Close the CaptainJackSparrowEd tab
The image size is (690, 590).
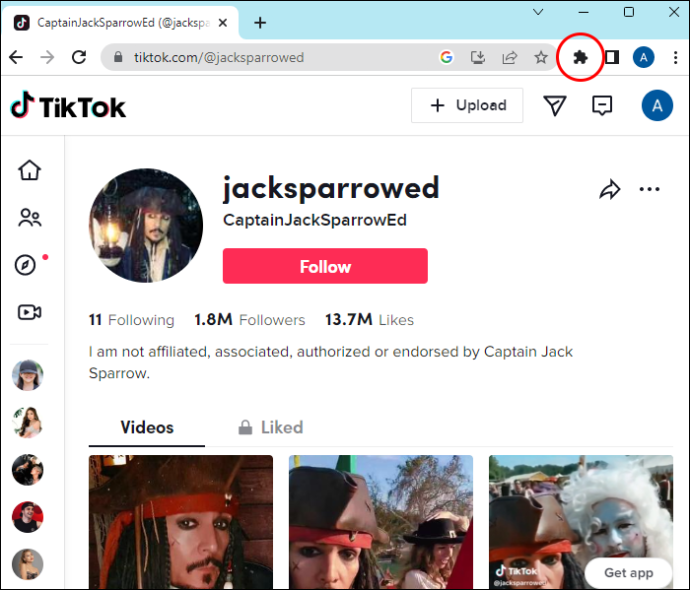point(223,22)
